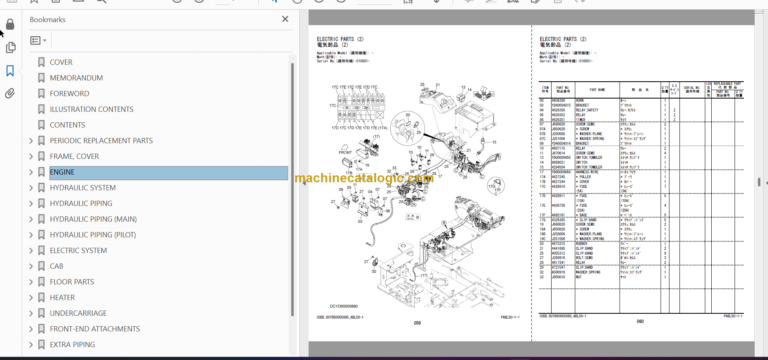Viewport: 768px width, 360px height.
Task: Open the FOREWORD bookmark
Action: [69, 94]
